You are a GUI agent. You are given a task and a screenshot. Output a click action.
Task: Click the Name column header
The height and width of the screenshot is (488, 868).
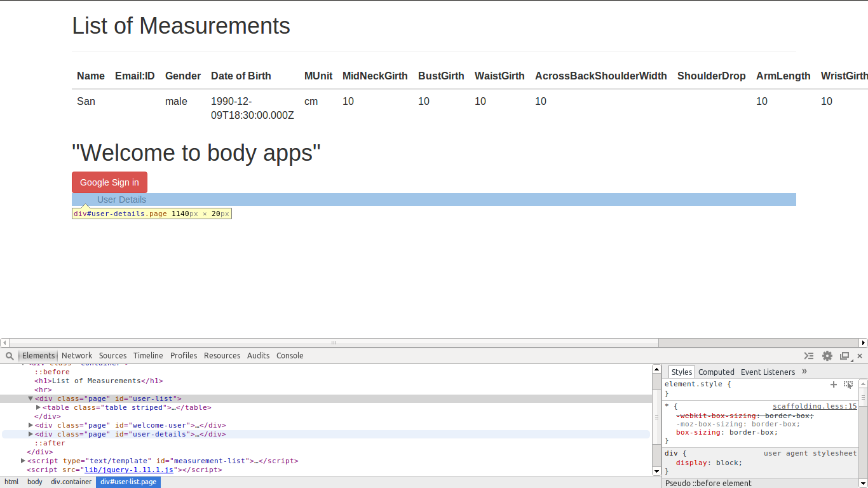pyautogui.click(x=91, y=76)
